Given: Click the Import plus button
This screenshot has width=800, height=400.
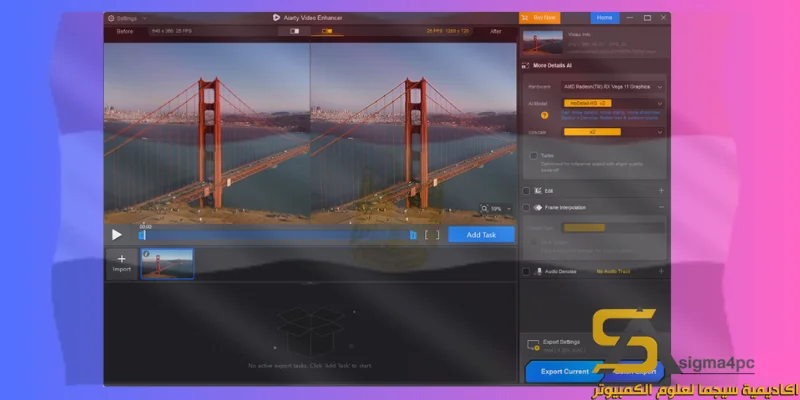Looking at the screenshot, I should coord(121,264).
